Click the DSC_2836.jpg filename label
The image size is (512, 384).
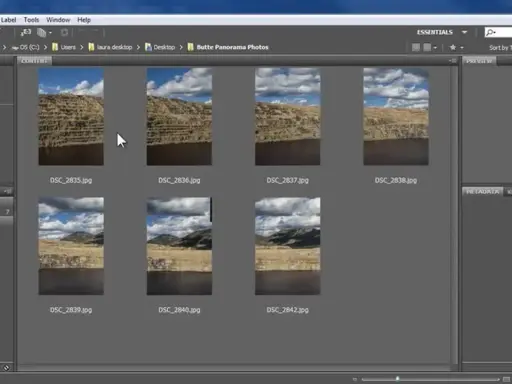click(179, 180)
